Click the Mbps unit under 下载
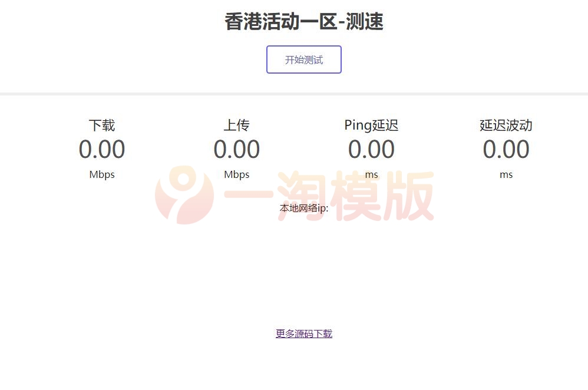The height and width of the screenshot is (390, 588). click(101, 174)
